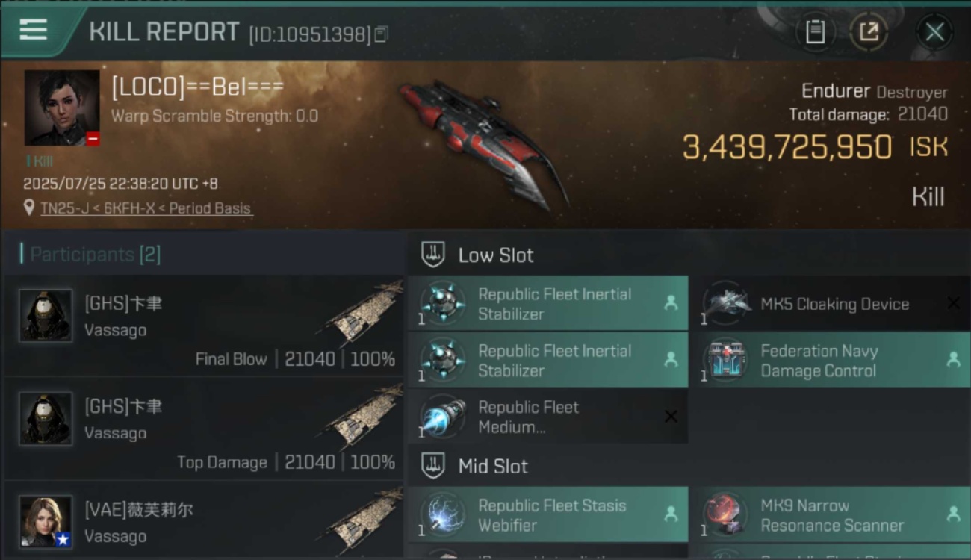Select Final Blow participant [GHS] Vassago

click(203, 326)
